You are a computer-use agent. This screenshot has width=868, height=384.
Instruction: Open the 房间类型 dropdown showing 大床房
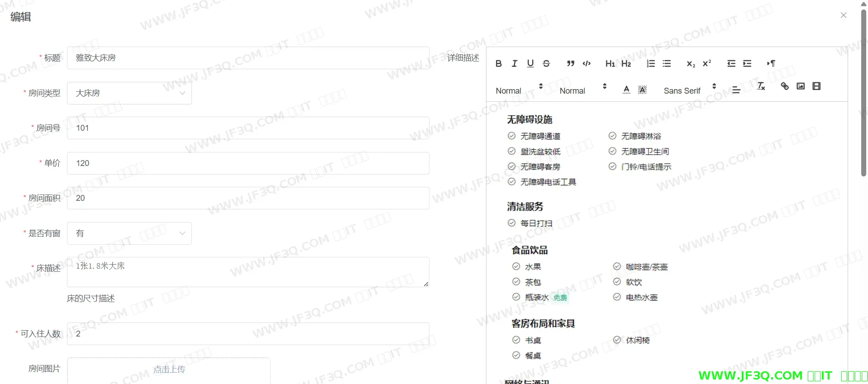coord(129,93)
